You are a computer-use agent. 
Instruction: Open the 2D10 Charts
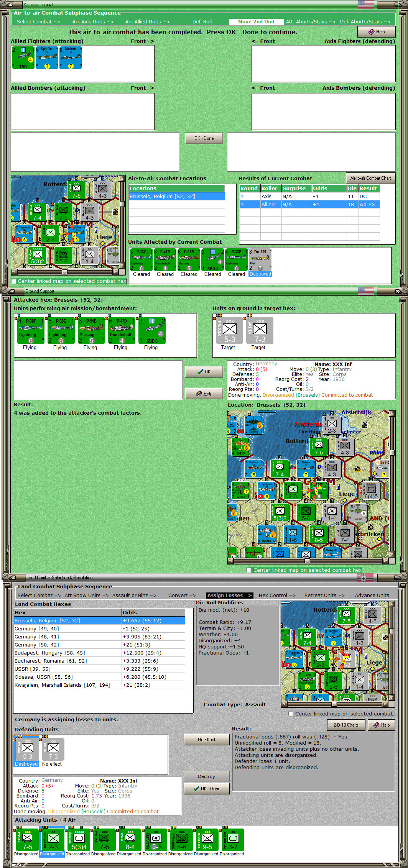click(x=346, y=725)
